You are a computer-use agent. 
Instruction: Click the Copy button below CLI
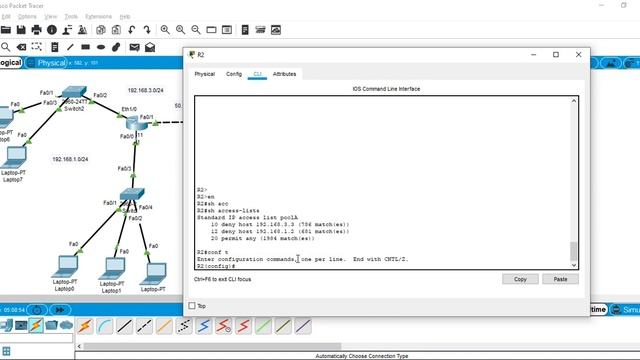(520, 279)
